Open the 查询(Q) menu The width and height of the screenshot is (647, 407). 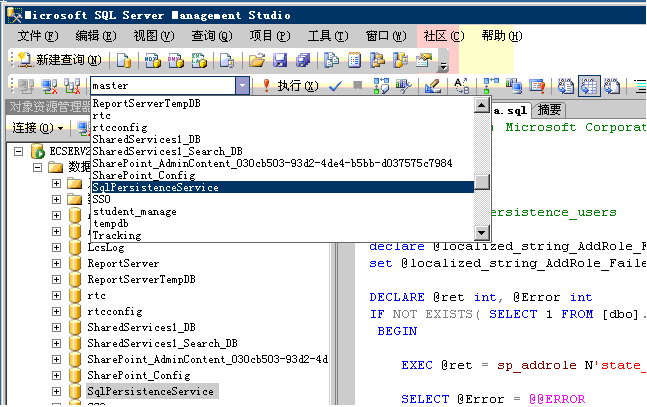(212, 36)
